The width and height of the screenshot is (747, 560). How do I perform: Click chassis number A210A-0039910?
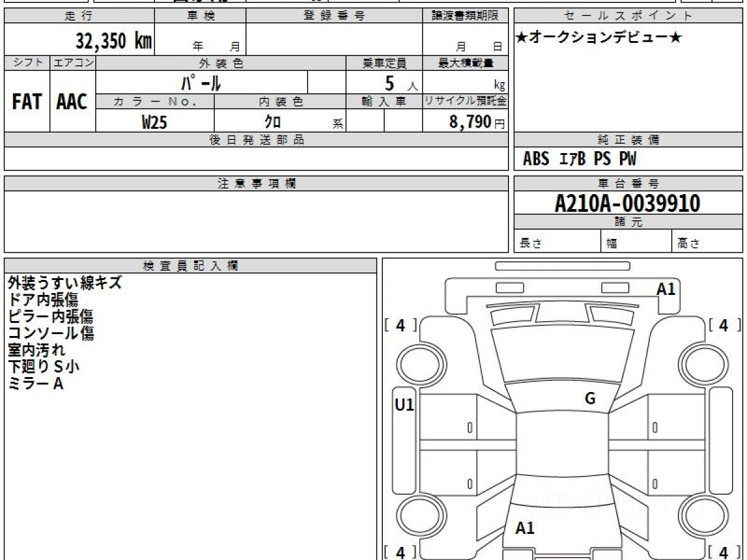click(627, 203)
